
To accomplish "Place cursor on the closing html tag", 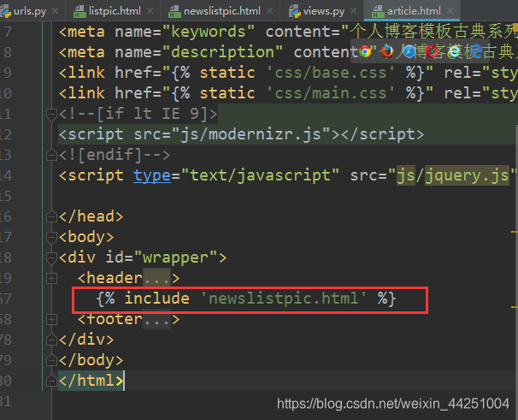I will pos(91,381).
